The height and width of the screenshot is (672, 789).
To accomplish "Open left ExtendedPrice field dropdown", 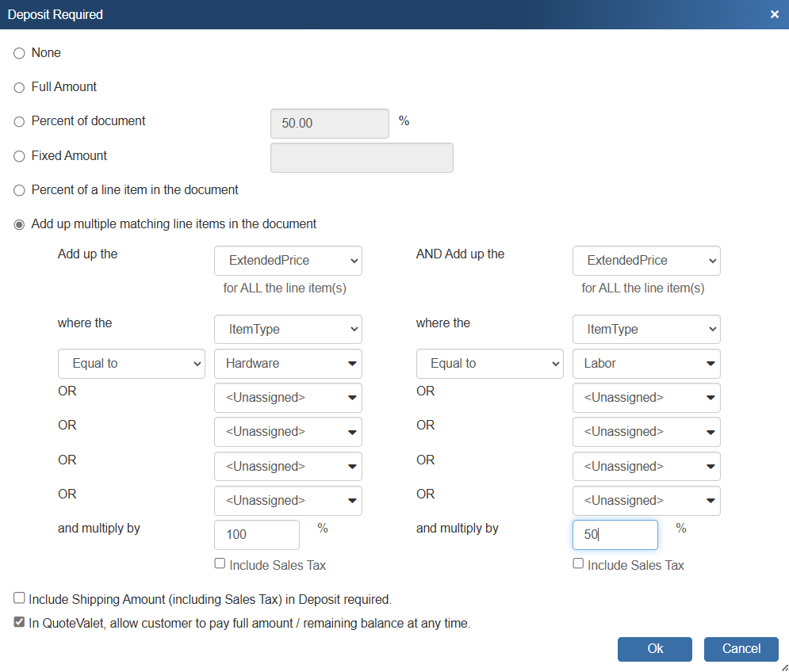I will pos(288,261).
